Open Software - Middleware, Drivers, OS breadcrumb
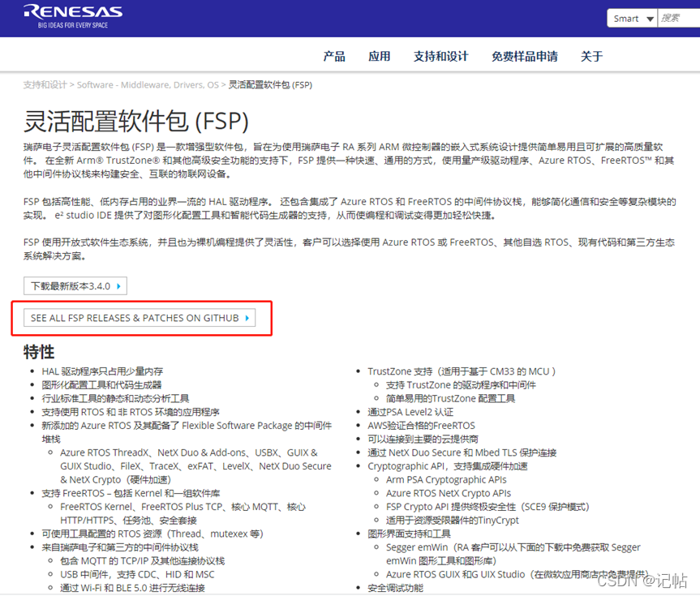Viewport: 700px width, 596px height. [148, 85]
